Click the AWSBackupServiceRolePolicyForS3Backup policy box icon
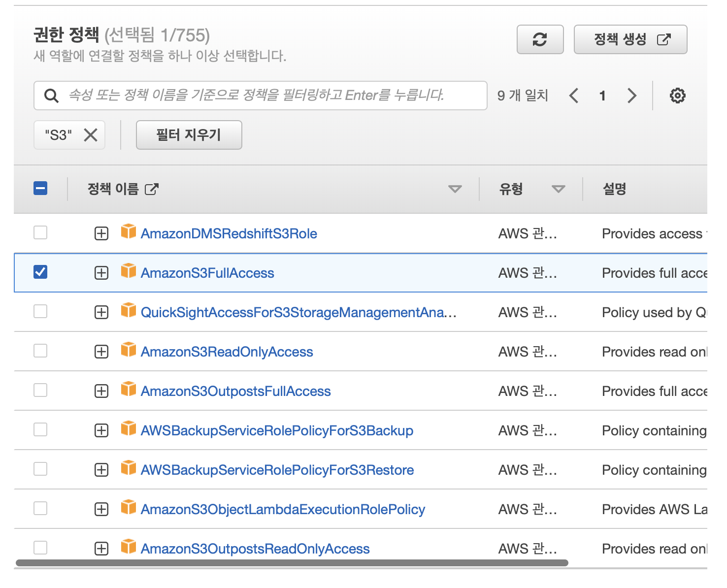Viewport: 727px width, 588px height. tap(129, 428)
